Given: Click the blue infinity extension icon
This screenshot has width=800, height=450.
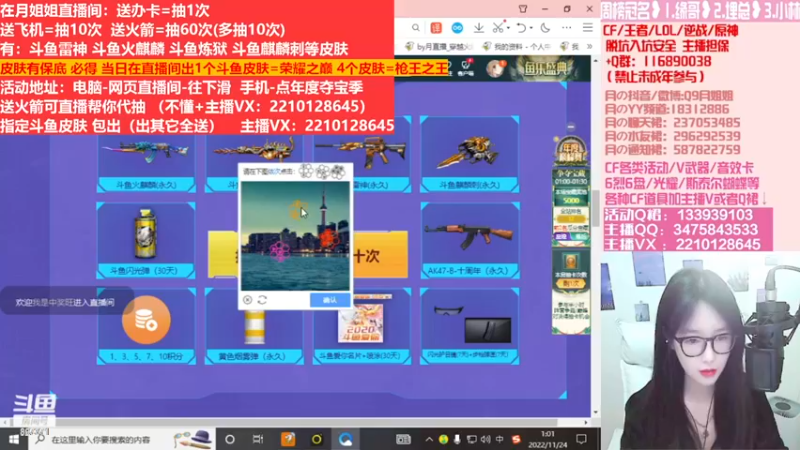Looking at the screenshot, I should [x=457, y=28].
